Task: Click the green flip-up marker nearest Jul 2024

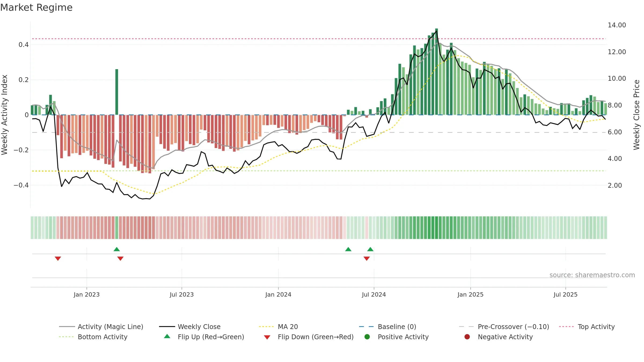Action: click(370, 249)
